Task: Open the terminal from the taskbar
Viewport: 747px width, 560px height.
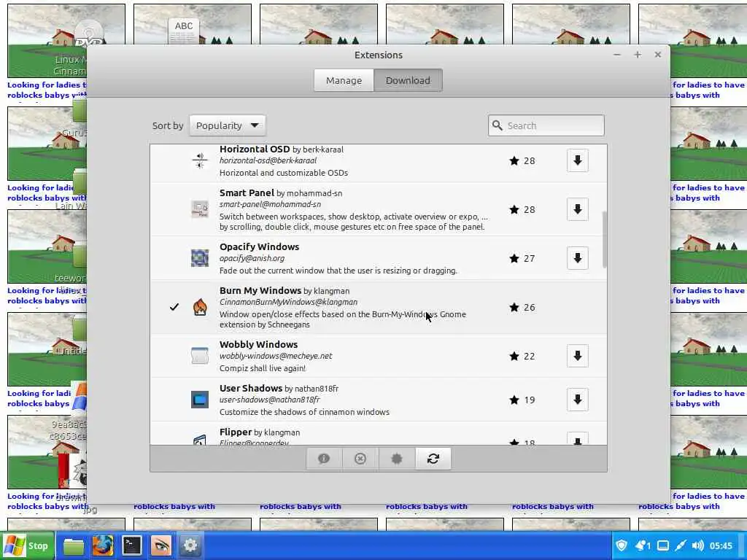Action: click(131, 545)
